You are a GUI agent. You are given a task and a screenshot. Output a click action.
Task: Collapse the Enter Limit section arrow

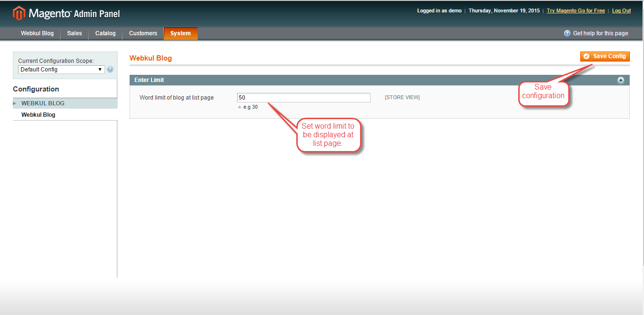coord(621,80)
